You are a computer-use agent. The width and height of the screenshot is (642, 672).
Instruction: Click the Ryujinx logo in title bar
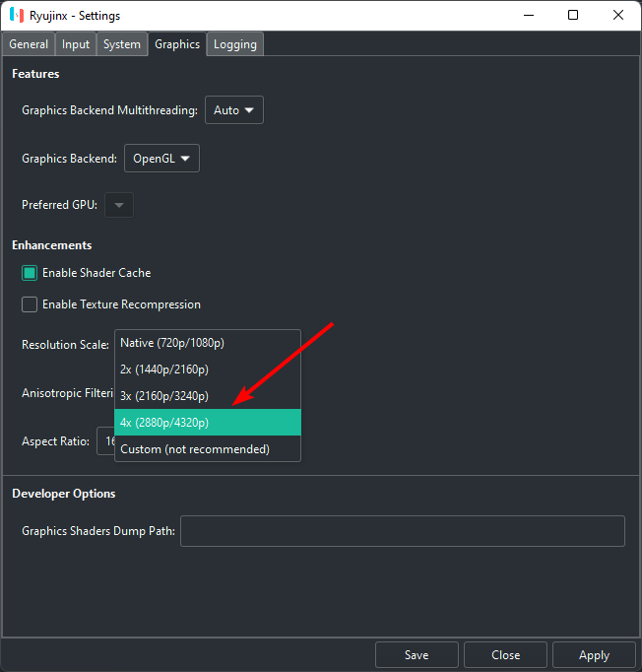pos(17,16)
